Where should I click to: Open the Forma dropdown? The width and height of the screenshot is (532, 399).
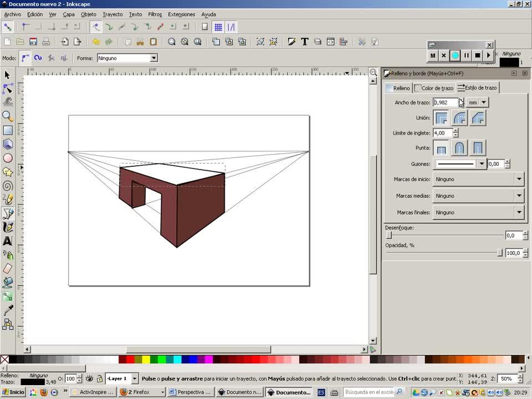pyautogui.click(x=154, y=58)
